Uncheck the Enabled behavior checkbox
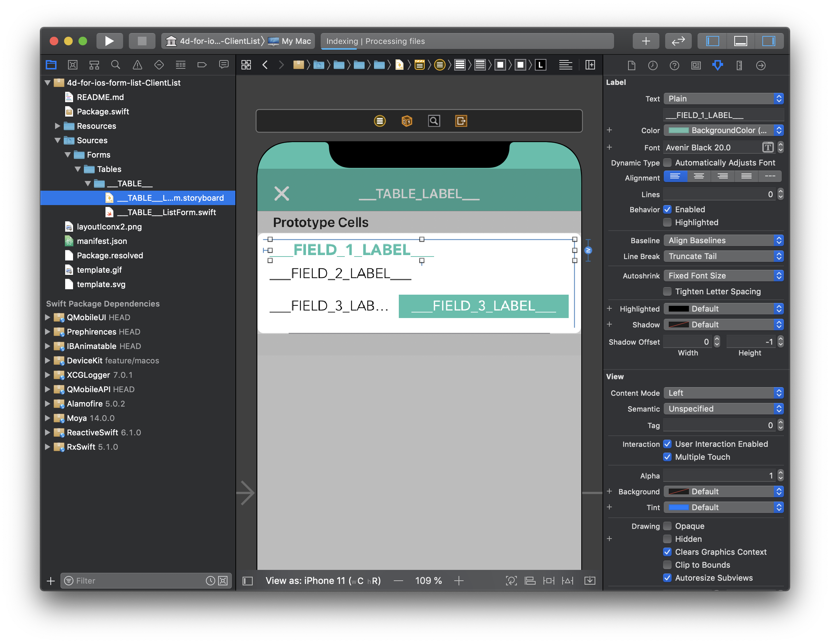The width and height of the screenshot is (830, 644). 667,209
